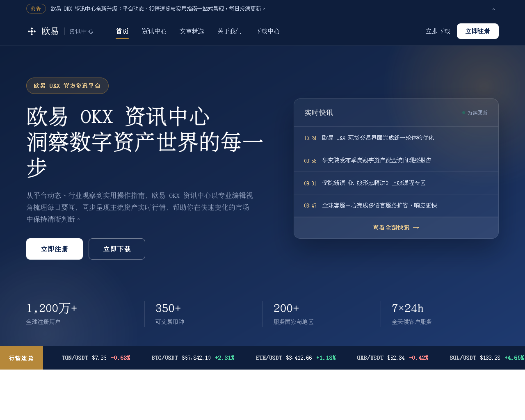The image size is (525, 420).
Task: Click the 欧易 logo icon
Action: pos(32,31)
